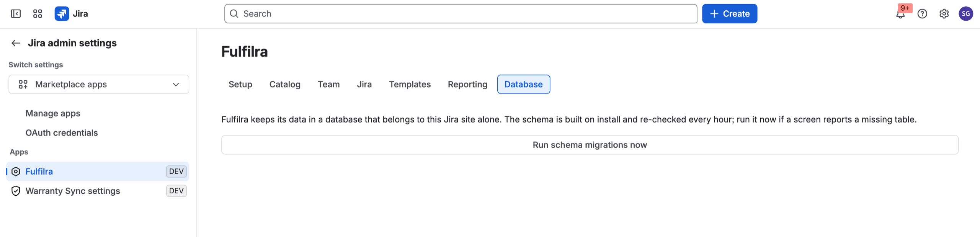Open OAuth credentials in sidebar
The width and height of the screenshot is (980, 237).
click(62, 133)
